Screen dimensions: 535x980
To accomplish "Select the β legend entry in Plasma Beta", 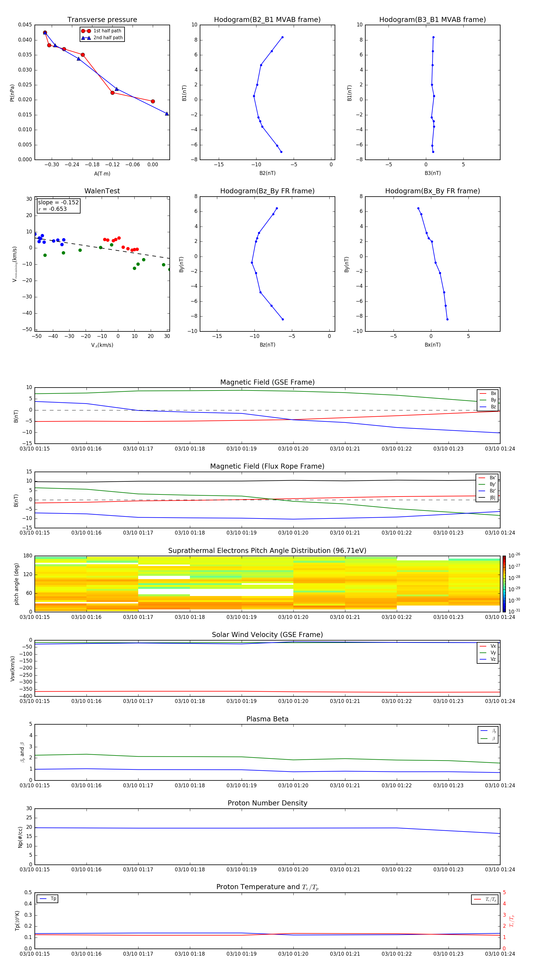I will tap(488, 739).
